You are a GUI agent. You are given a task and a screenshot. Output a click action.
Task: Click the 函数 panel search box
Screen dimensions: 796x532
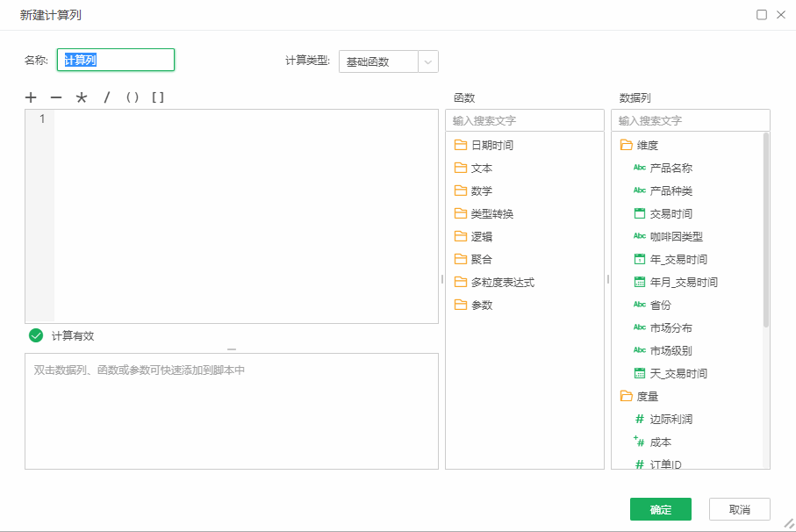click(x=524, y=119)
